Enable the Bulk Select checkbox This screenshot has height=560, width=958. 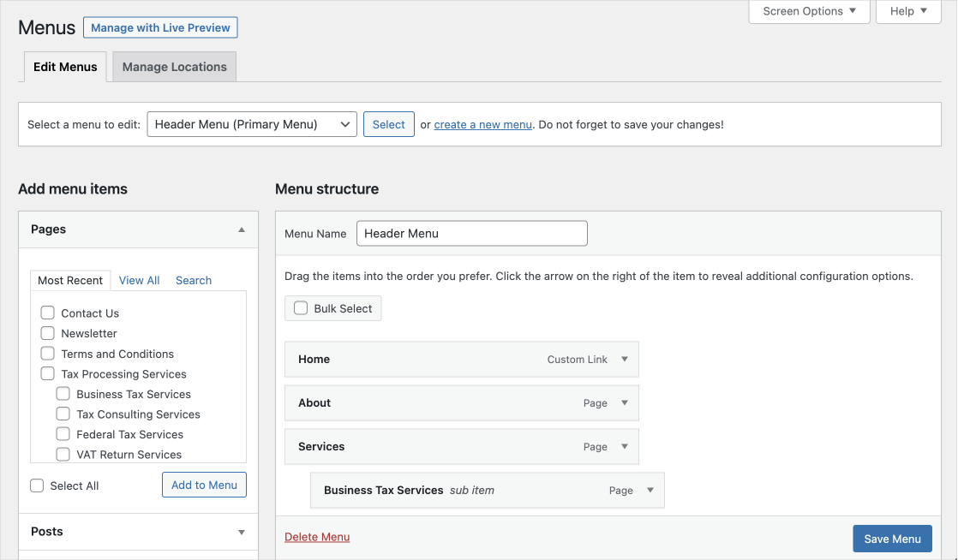(301, 308)
